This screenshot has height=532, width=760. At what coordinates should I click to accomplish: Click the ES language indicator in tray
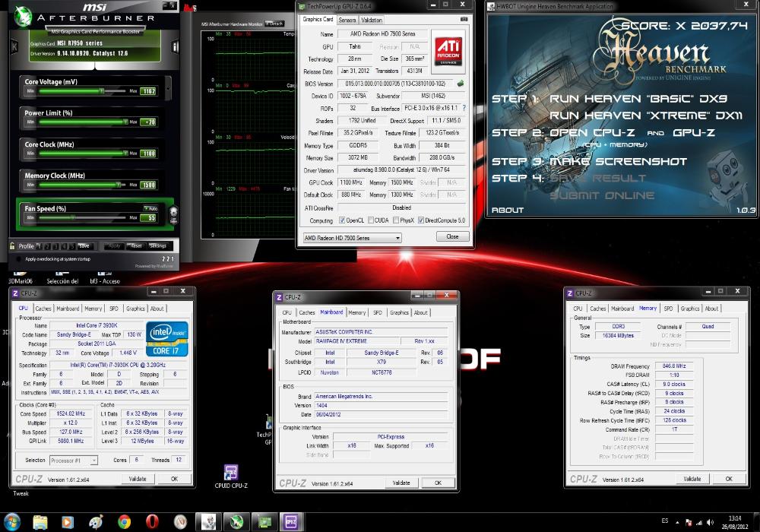(x=664, y=521)
